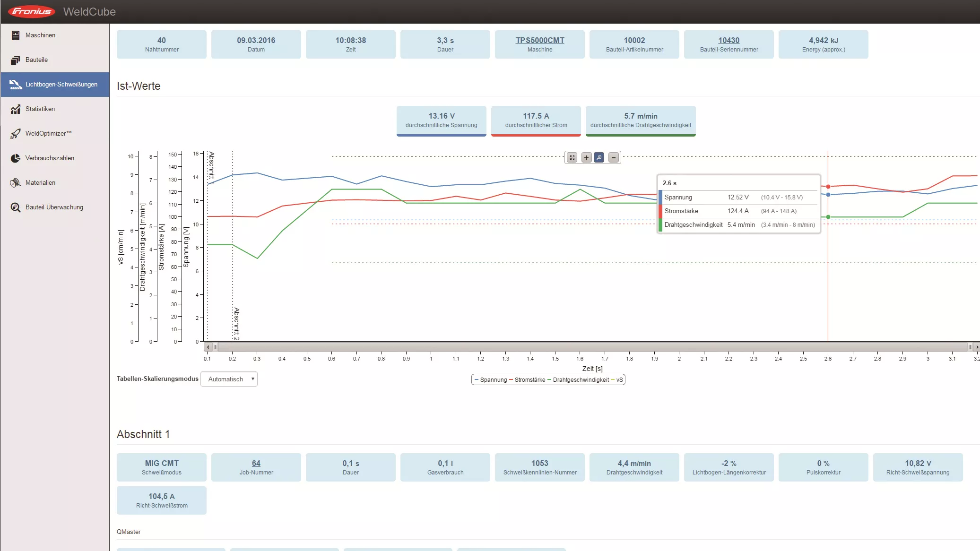This screenshot has height=551, width=980.
Task: Open the Bauteile menu item
Action: [55, 60]
